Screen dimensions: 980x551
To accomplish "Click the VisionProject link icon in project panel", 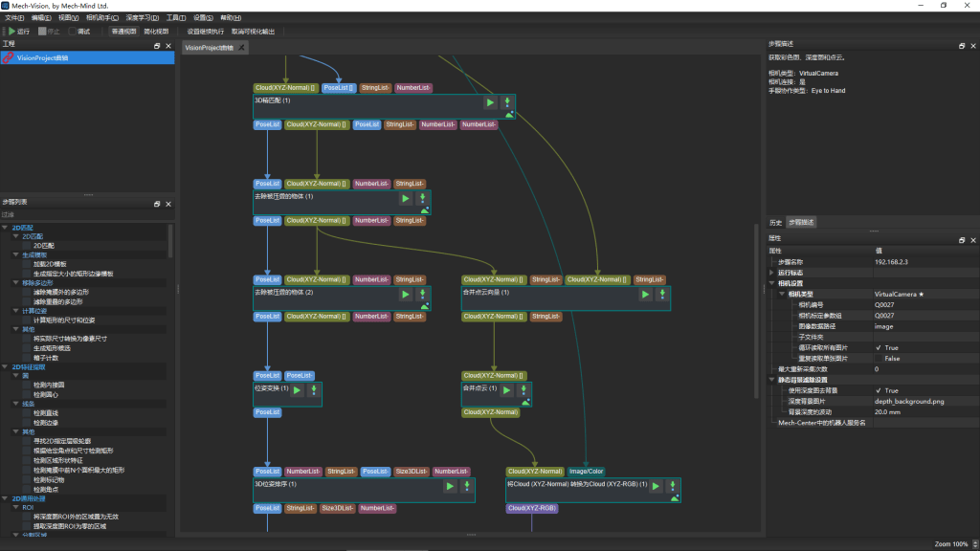I will click(8, 58).
